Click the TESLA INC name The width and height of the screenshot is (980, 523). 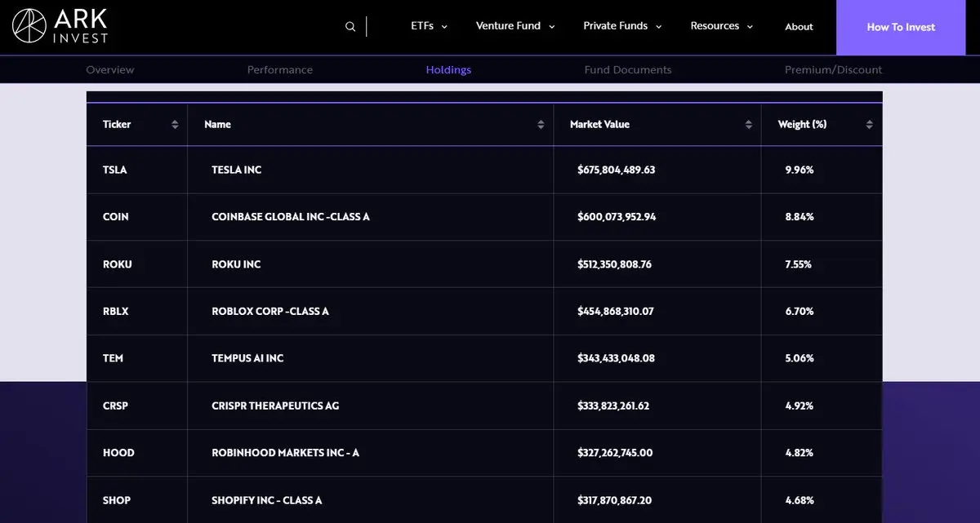tap(237, 171)
